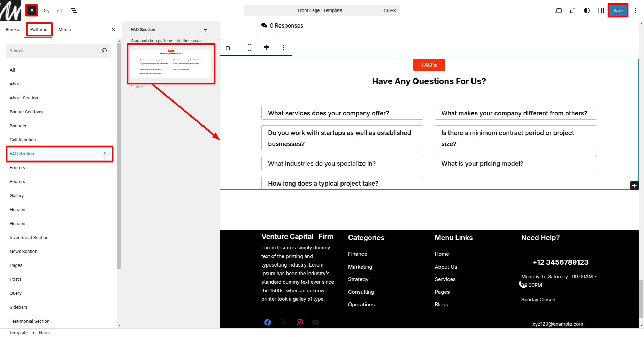Click the Template breadcrumb link
Image resolution: width=644 pixels, height=337 pixels.
[x=18, y=333]
